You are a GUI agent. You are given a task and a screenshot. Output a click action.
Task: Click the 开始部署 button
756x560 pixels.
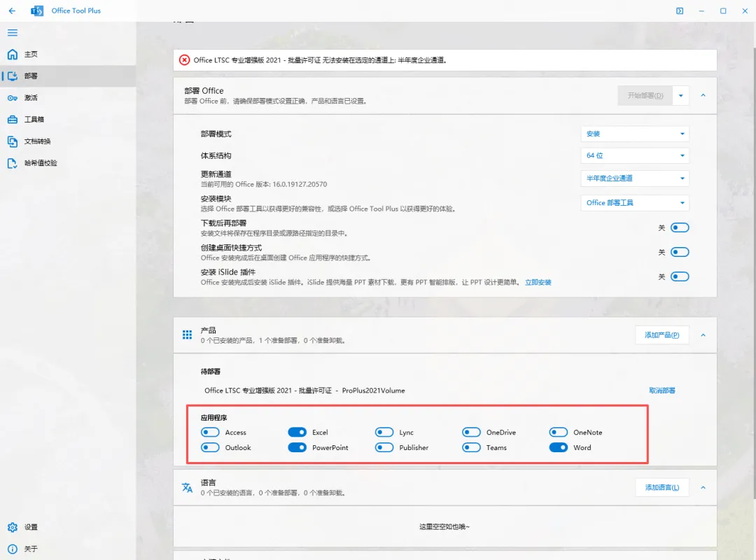645,95
